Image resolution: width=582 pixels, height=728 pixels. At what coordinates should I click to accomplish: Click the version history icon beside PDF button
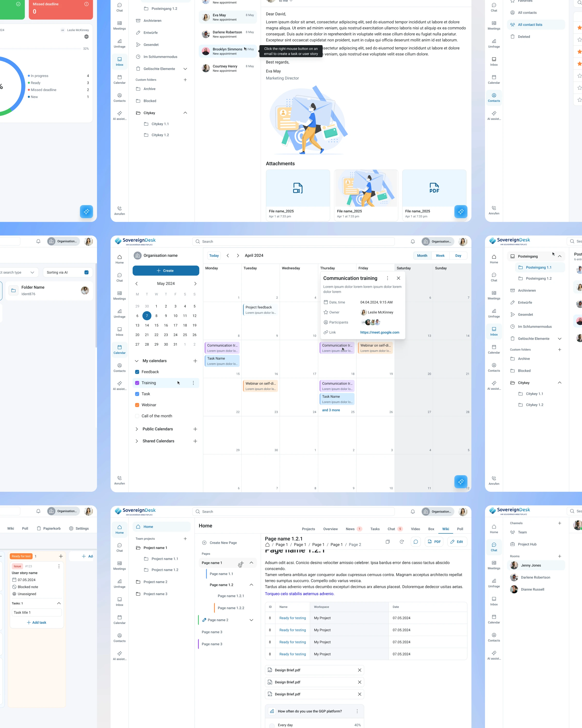coord(402,542)
